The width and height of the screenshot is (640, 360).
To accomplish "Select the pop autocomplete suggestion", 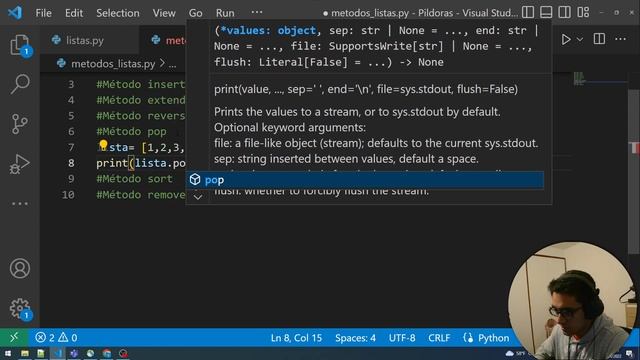I will point(365,180).
